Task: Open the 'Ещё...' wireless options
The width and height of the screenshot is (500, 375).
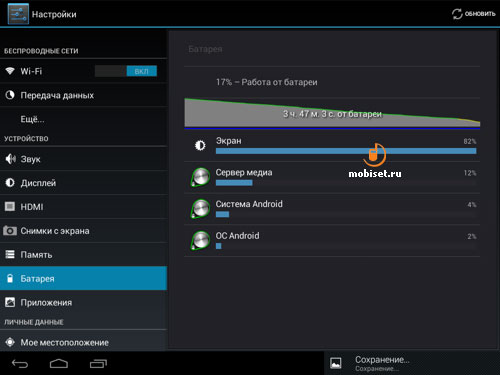Action: coord(83,119)
